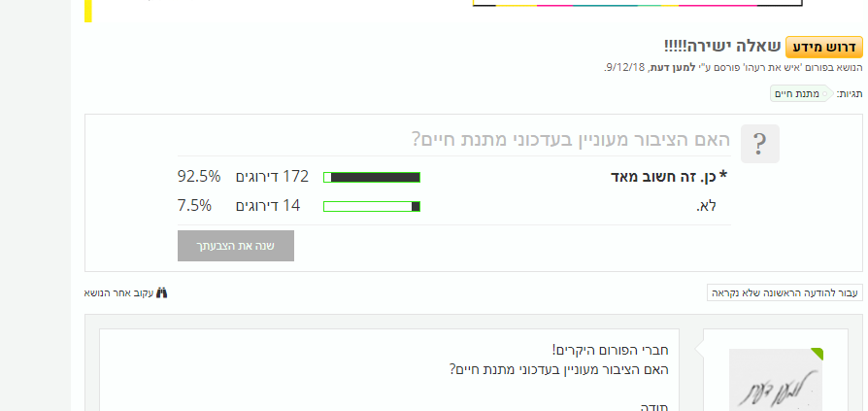Go to 'עבור להודעה הראשונה שלא נקראה'

click(785, 292)
